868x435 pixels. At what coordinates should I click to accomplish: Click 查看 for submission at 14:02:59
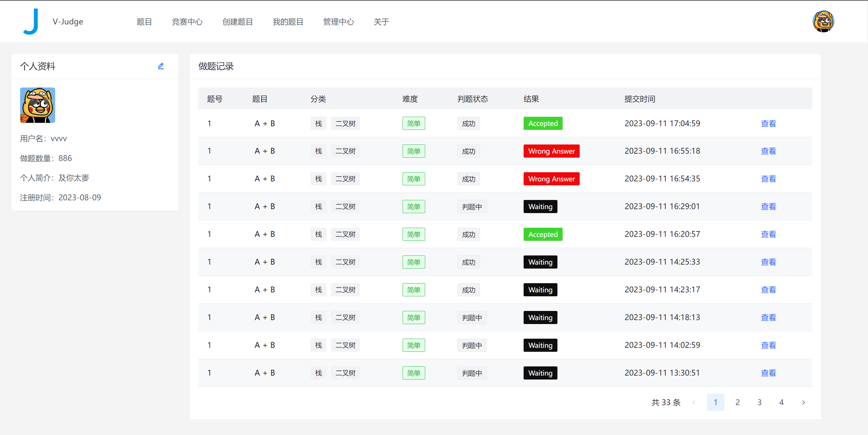768,345
